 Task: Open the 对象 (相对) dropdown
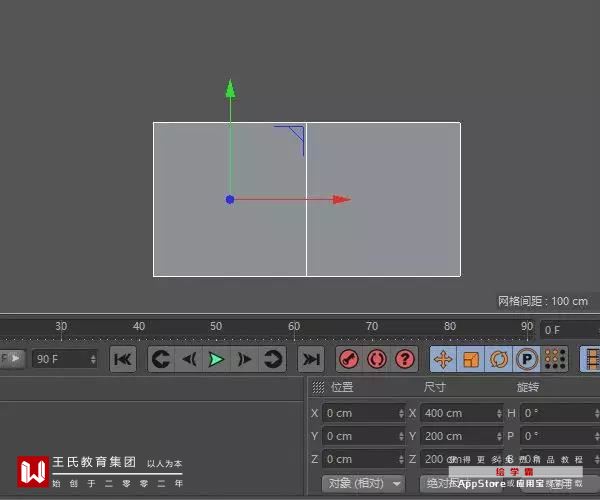[x=363, y=484]
